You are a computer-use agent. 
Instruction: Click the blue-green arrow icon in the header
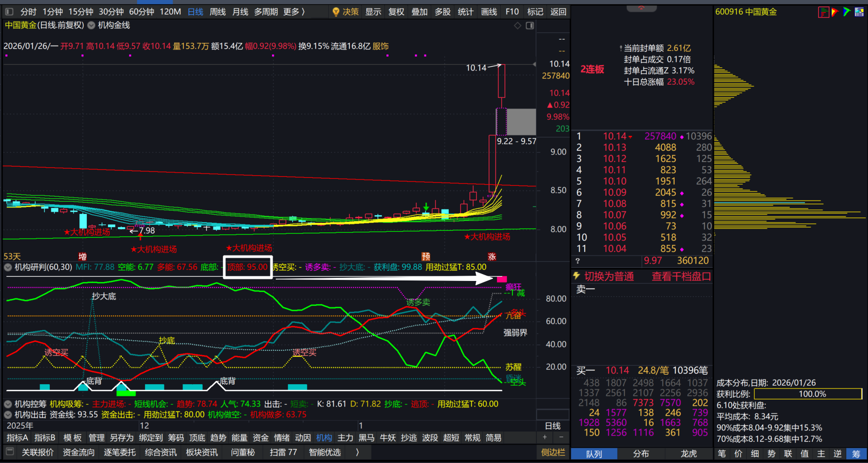[x=847, y=12]
